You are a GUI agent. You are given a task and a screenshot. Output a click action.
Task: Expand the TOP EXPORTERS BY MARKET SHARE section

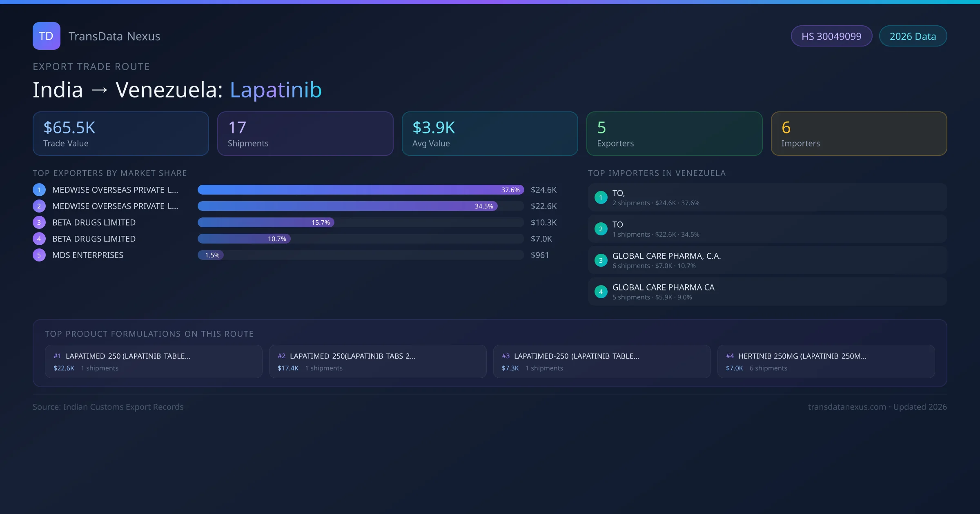(110, 173)
